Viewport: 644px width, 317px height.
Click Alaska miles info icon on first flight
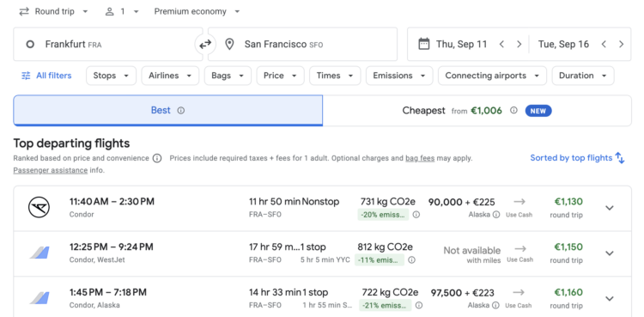(496, 214)
